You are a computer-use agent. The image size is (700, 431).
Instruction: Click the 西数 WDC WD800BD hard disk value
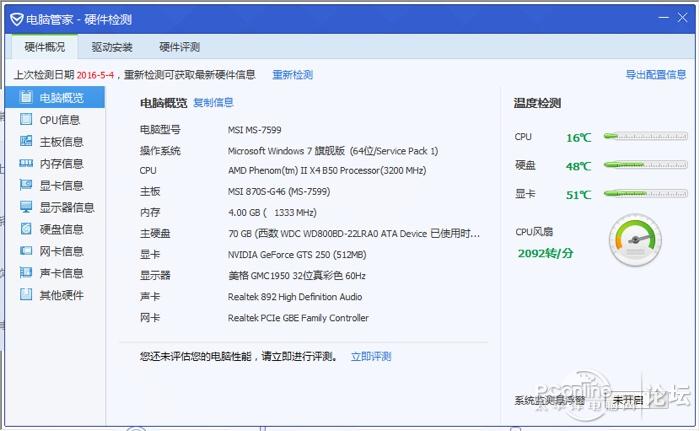(354, 234)
